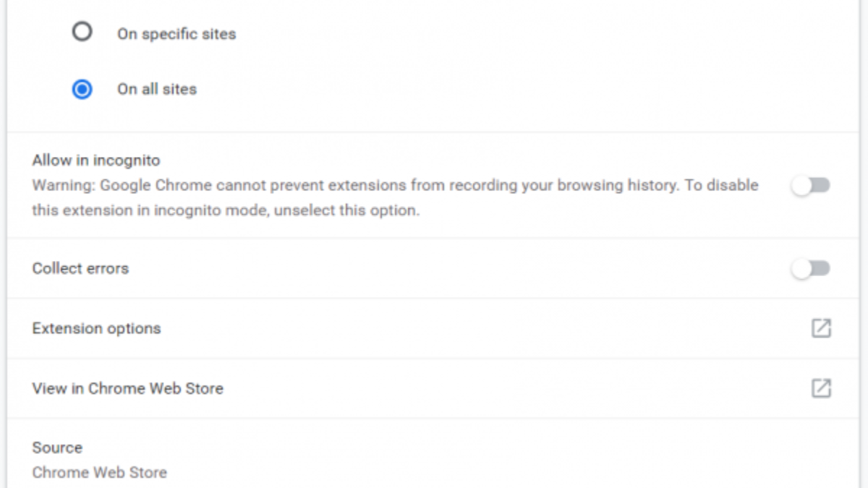Click "View in Chrome Web Store" text

127,388
